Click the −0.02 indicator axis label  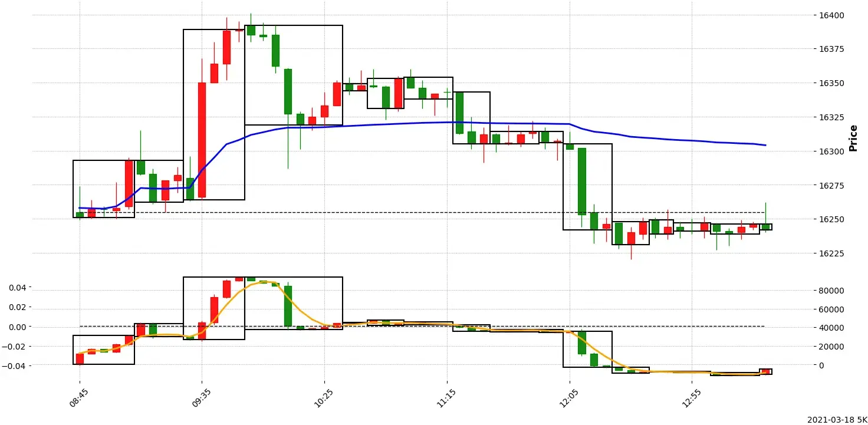click(x=15, y=346)
